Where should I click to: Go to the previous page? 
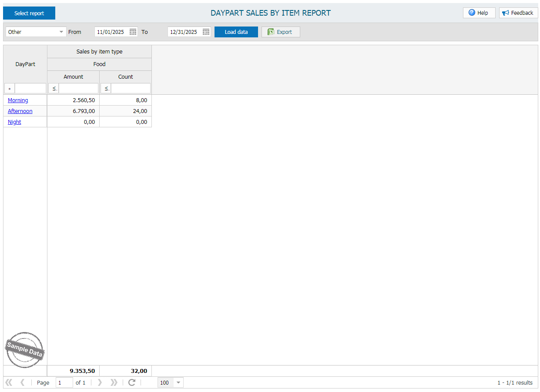[23, 382]
